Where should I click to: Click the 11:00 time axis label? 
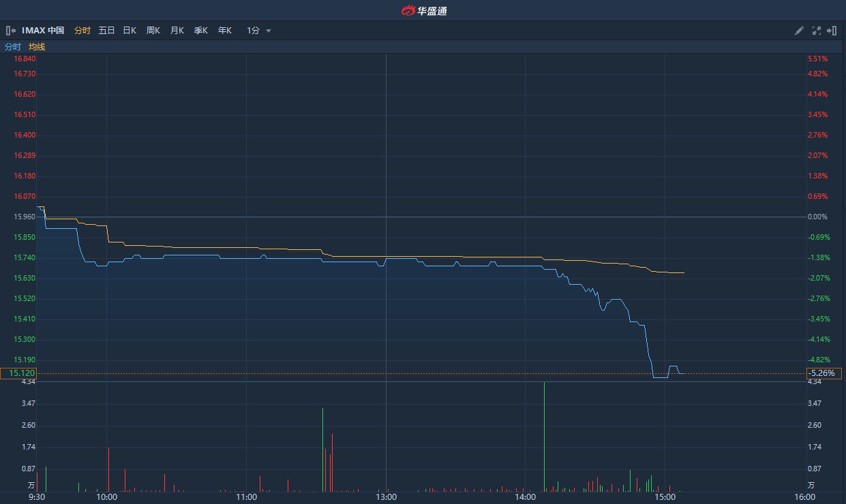click(x=246, y=497)
